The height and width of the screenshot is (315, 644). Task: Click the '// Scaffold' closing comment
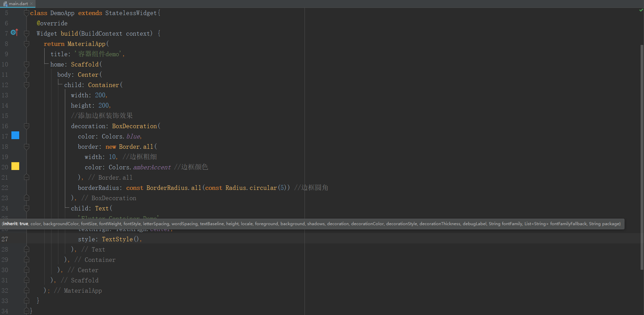[80, 280]
